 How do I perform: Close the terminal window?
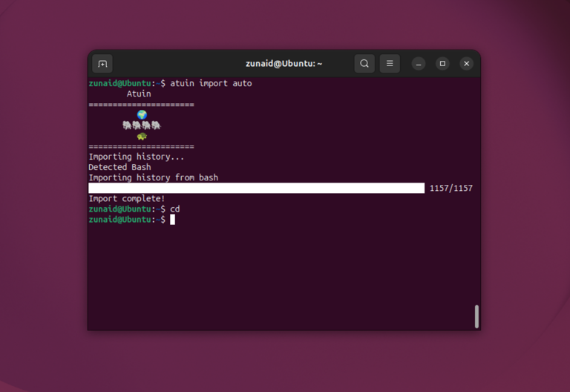466,64
